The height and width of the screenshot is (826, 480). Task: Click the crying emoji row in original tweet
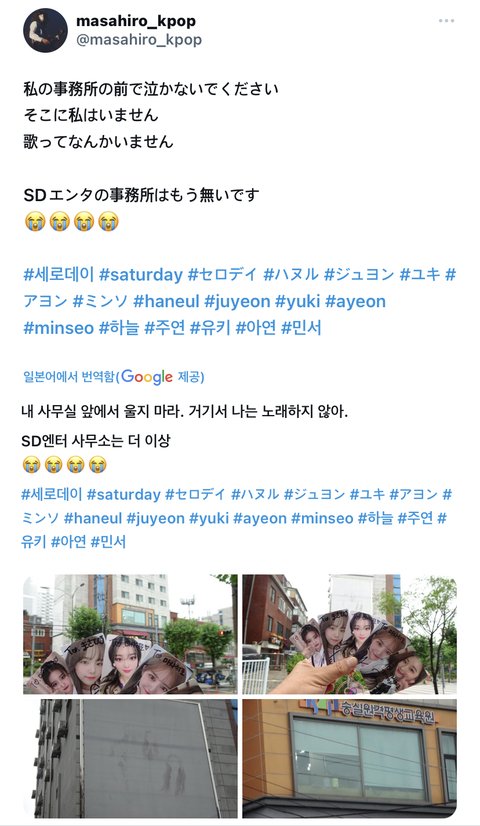pyautogui.click(x=72, y=222)
